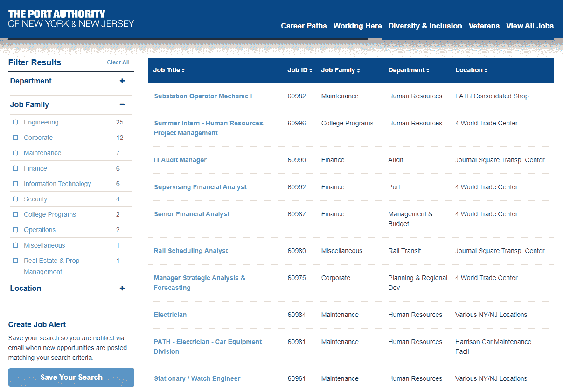Click the Port Authority logo

click(71, 19)
